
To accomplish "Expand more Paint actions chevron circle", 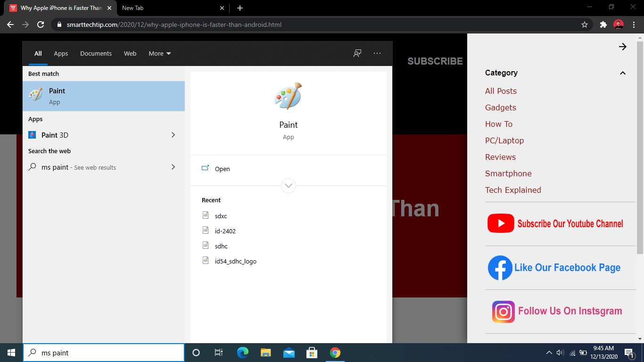I will pos(289,185).
